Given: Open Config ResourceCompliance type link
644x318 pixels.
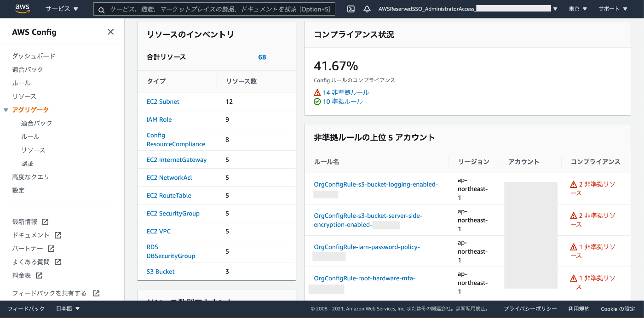Looking at the screenshot, I should pyautogui.click(x=176, y=140).
